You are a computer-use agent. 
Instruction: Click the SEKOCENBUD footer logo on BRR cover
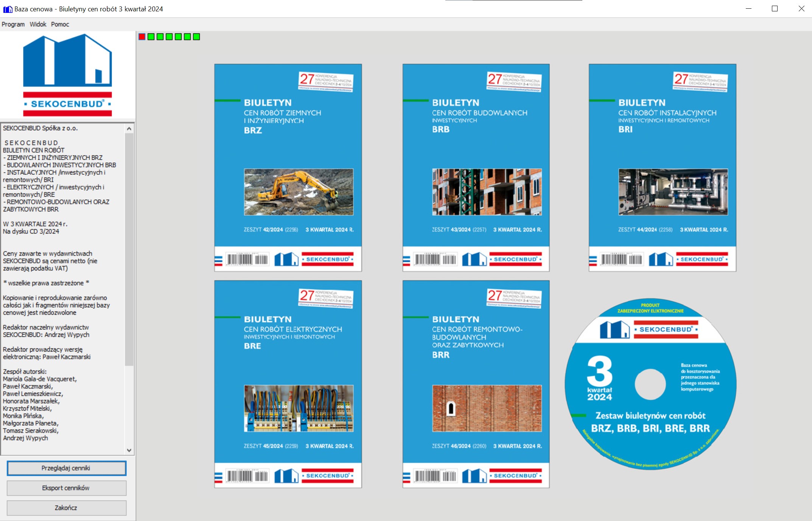502,476
